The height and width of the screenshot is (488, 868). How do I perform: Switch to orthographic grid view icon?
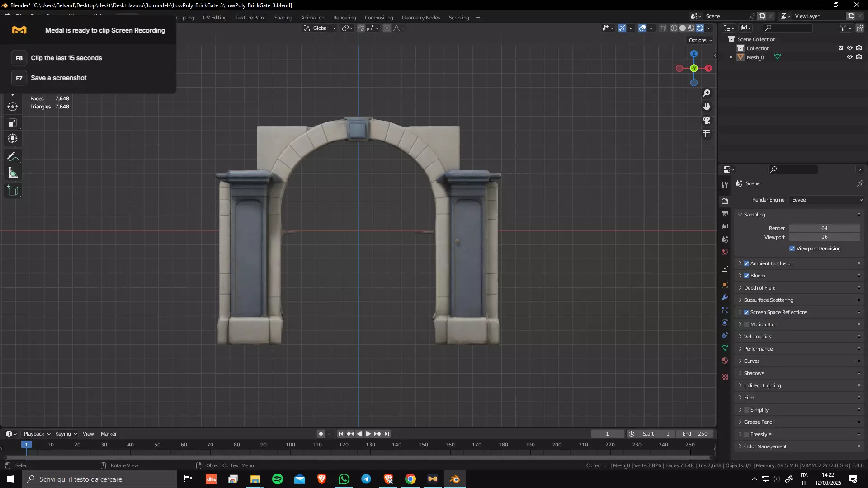pyautogui.click(x=707, y=134)
